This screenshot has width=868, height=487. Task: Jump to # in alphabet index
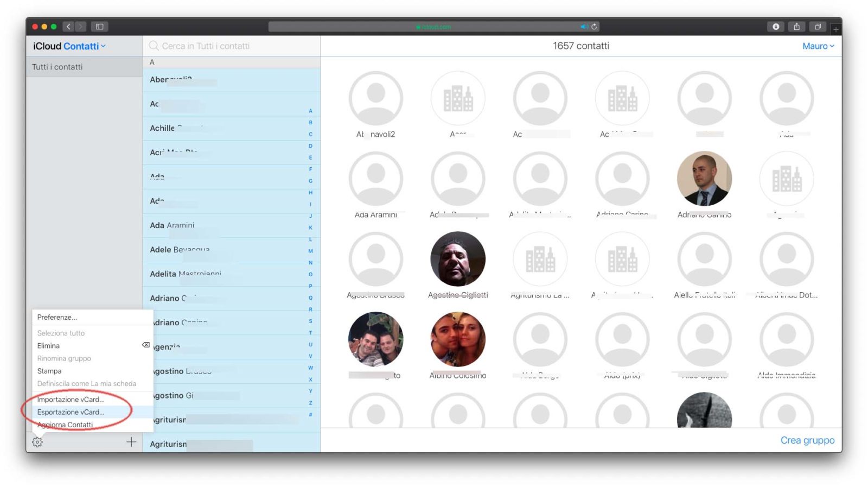310,414
